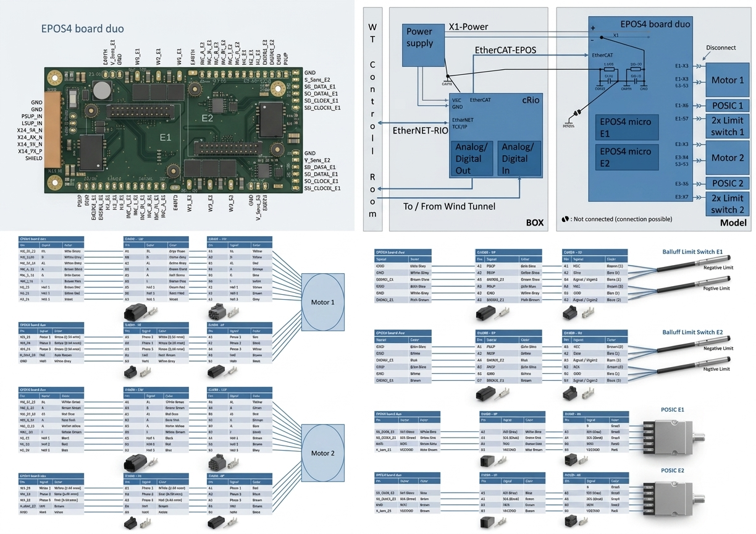Viewport: 756px width, 534px height.
Task: Click the POSIC 1 box
Action: (728, 106)
